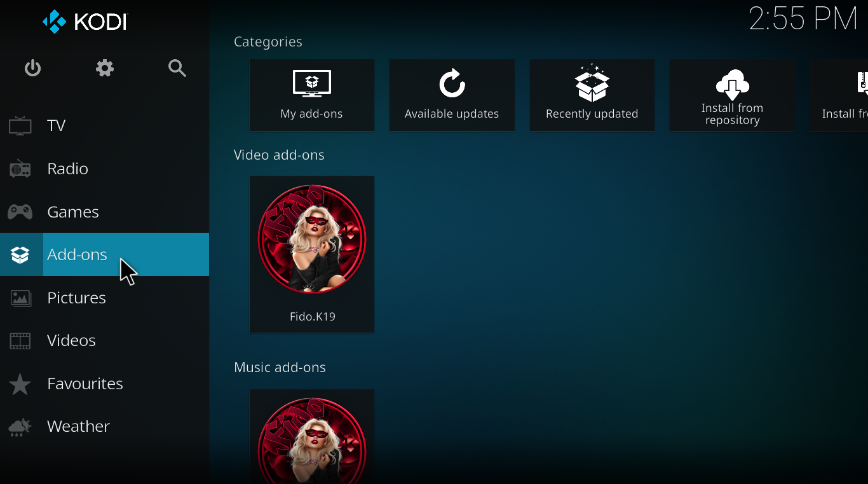Open the My add-ons label
The image size is (868, 484).
tap(311, 114)
